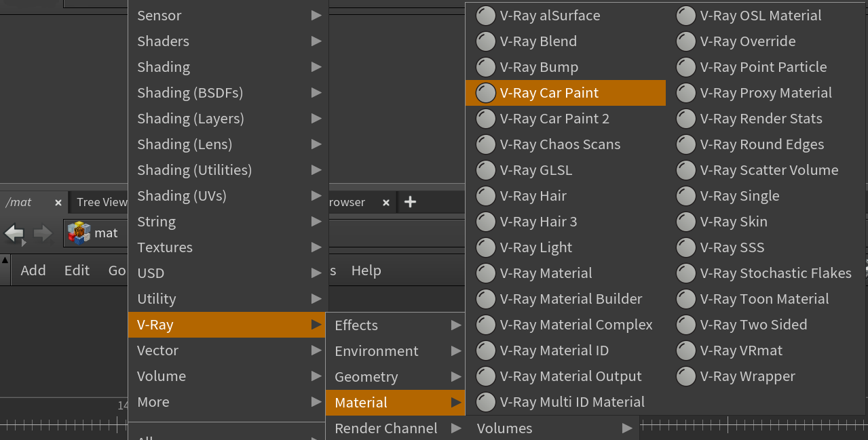Click the V-Ray Override sphere icon

click(x=686, y=41)
